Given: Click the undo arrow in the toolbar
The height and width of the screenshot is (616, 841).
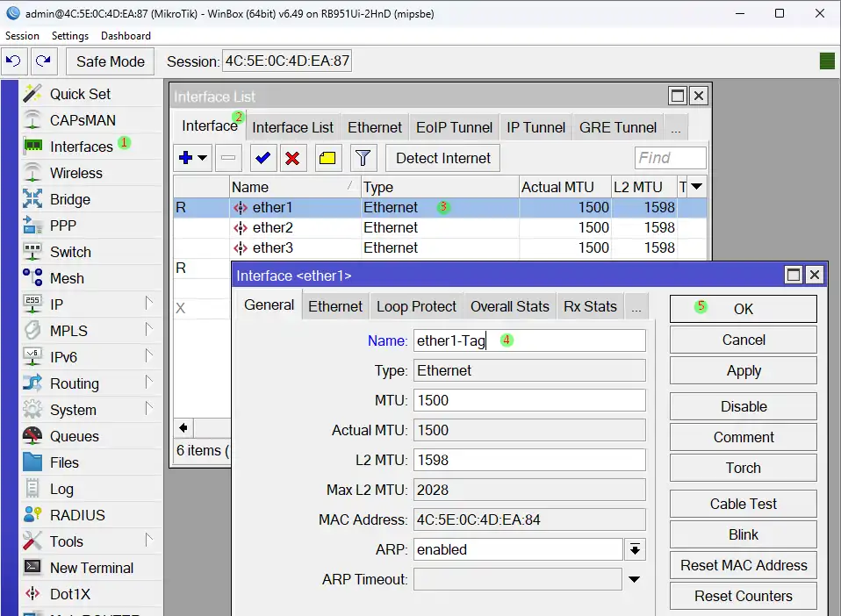Looking at the screenshot, I should coord(13,61).
